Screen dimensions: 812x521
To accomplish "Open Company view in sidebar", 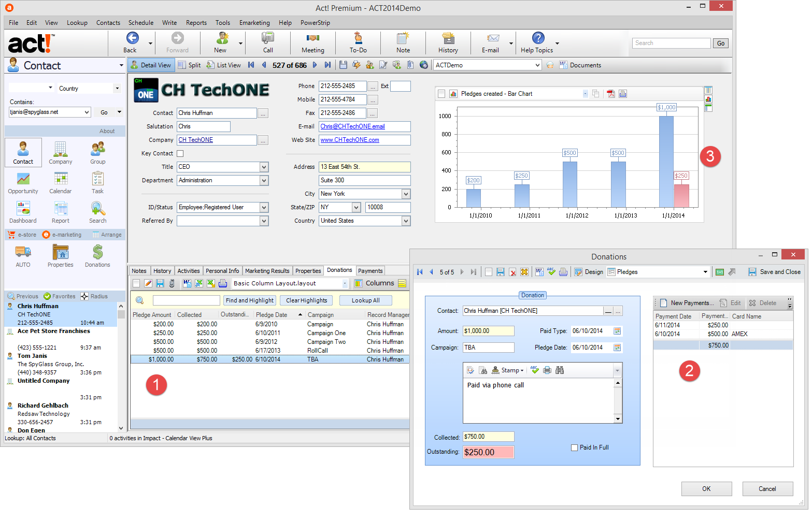I will [x=61, y=153].
